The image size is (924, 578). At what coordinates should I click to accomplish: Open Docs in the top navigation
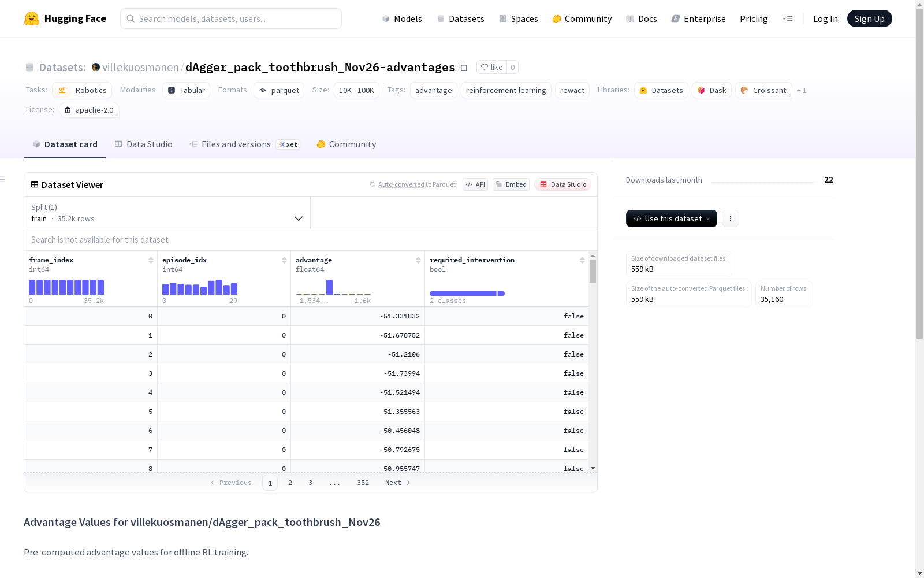tap(642, 18)
